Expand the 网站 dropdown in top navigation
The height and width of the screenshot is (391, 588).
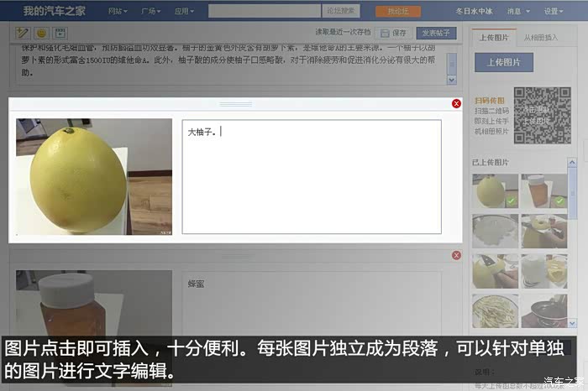click(x=118, y=11)
